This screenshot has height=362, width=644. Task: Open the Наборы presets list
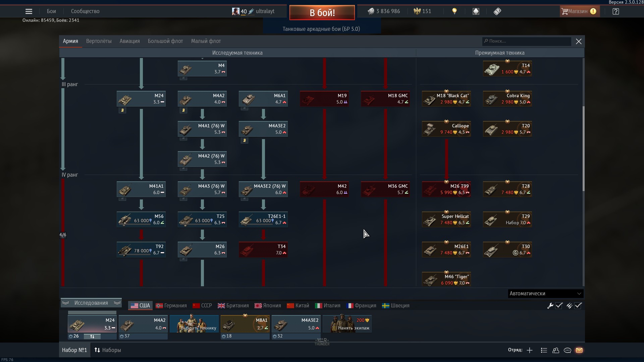click(108, 350)
